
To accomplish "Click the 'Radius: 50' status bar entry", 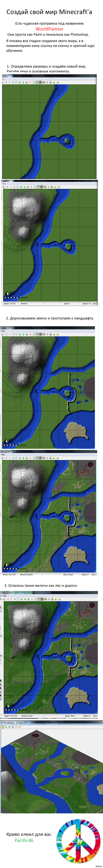I will click(x=87, y=304).
